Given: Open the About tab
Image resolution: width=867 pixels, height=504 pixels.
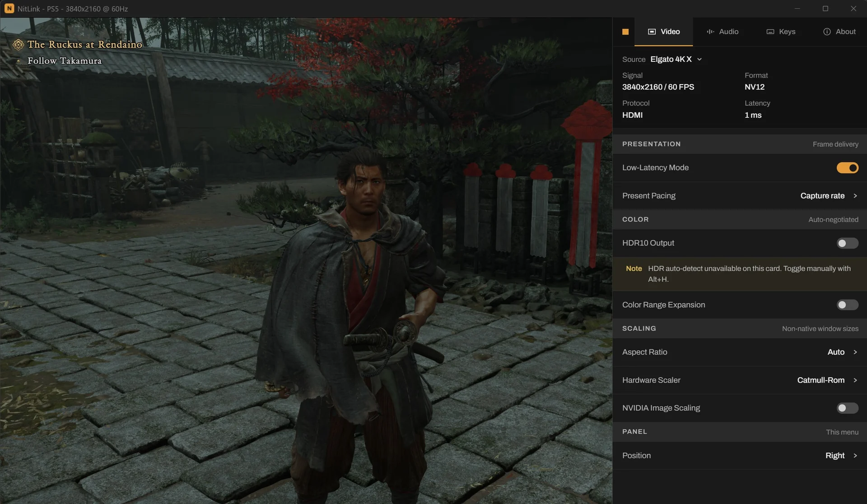Looking at the screenshot, I should 839,32.
